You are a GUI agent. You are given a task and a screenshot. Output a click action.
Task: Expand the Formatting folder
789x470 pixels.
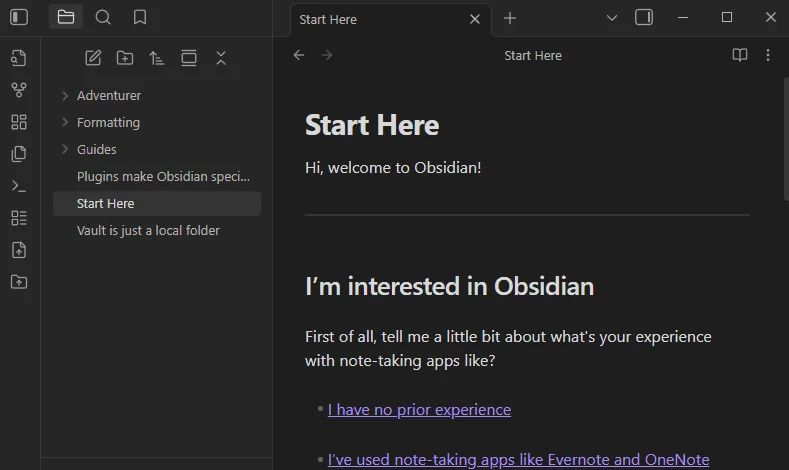(108, 123)
